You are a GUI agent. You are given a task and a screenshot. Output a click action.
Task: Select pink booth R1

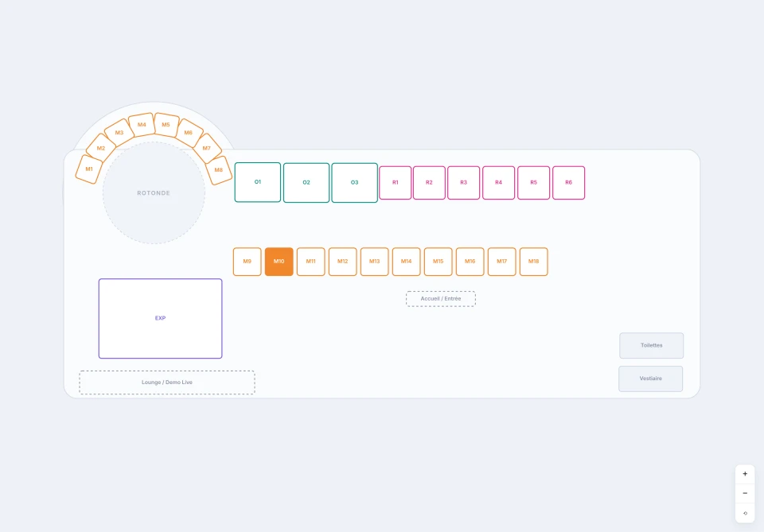[396, 183]
